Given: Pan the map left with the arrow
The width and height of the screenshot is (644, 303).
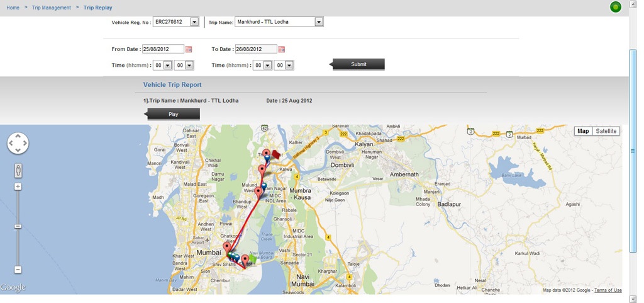Looking at the screenshot, I should [x=11, y=143].
